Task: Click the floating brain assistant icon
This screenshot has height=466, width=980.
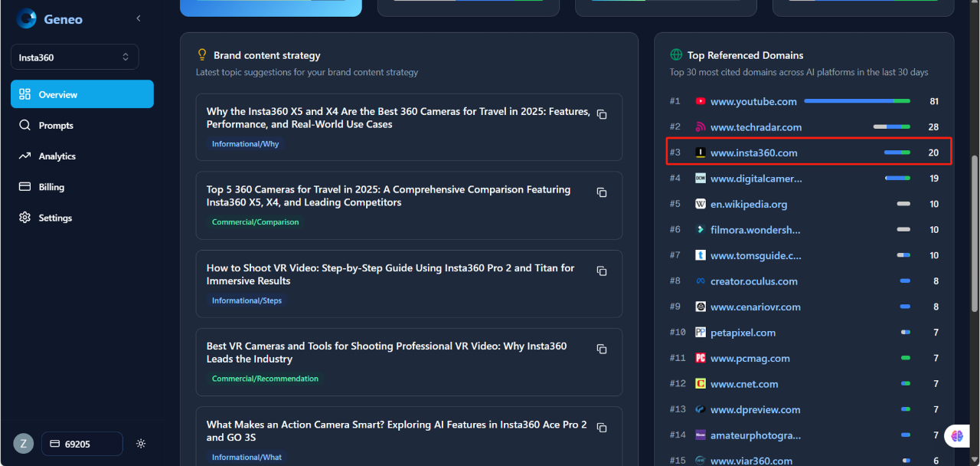Action: coord(957,435)
